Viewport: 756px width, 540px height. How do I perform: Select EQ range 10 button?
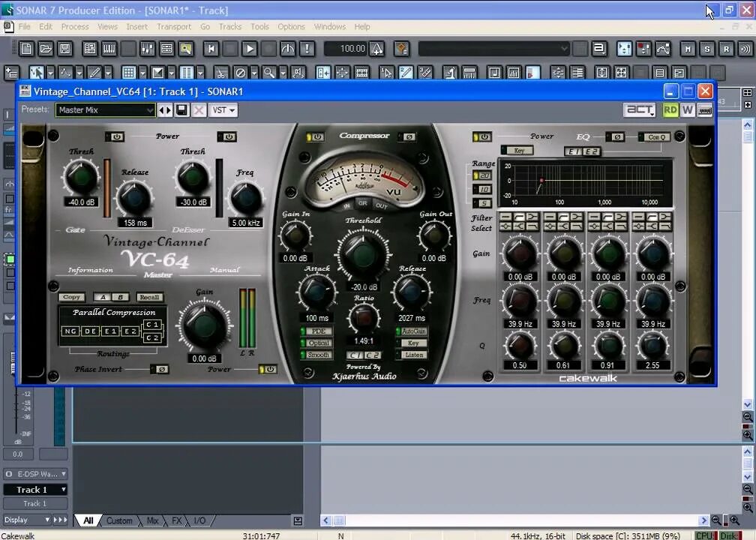coord(482,189)
